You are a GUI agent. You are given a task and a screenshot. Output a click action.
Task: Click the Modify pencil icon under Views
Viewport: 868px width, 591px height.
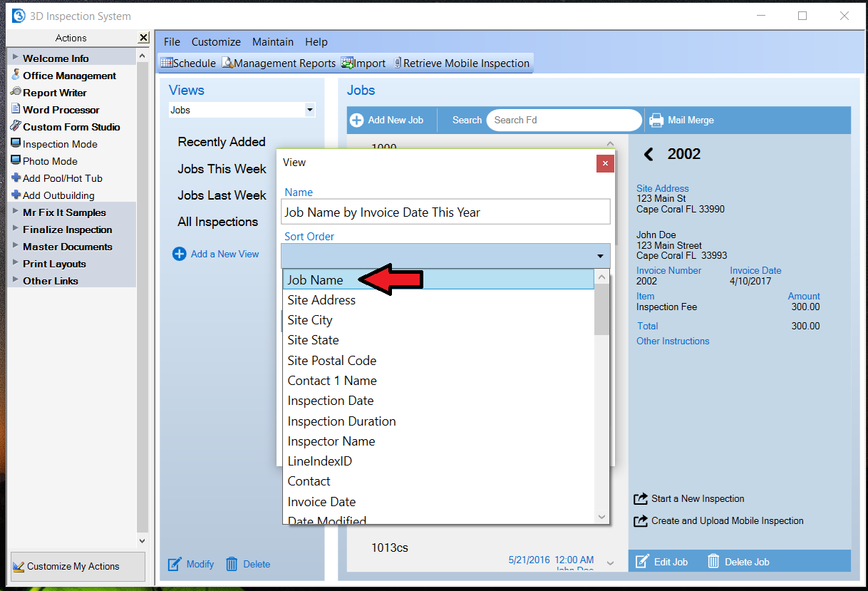pos(175,564)
